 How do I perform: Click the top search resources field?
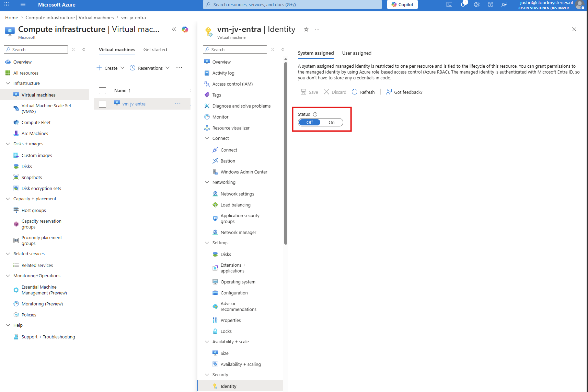292,4
